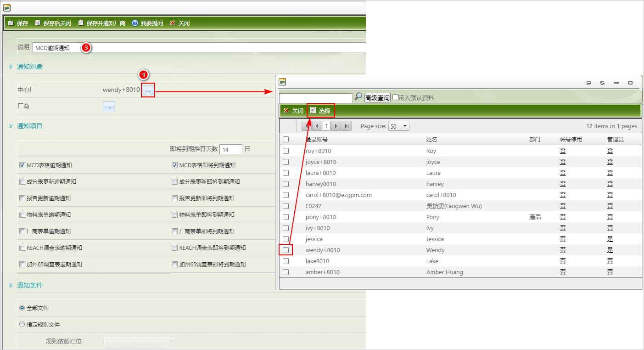Check the amber+8010 row checkbox
Image resolution: width=644 pixels, height=350 pixels.
coord(286,272)
